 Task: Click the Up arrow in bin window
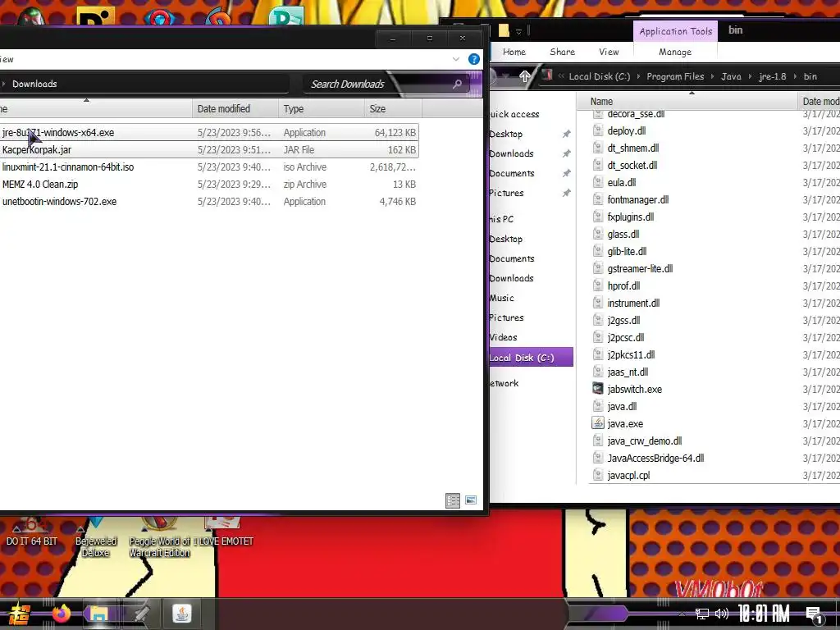(525, 76)
